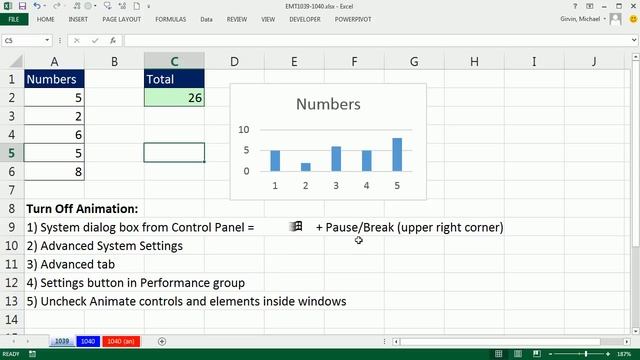Zoom in with the plus button
The height and width of the screenshot is (360, 640).
(x=608, y=354)
